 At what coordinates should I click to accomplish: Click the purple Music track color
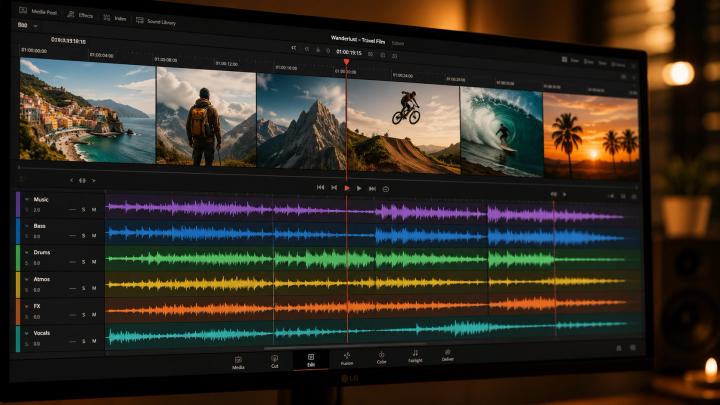(x=18, y=204)
